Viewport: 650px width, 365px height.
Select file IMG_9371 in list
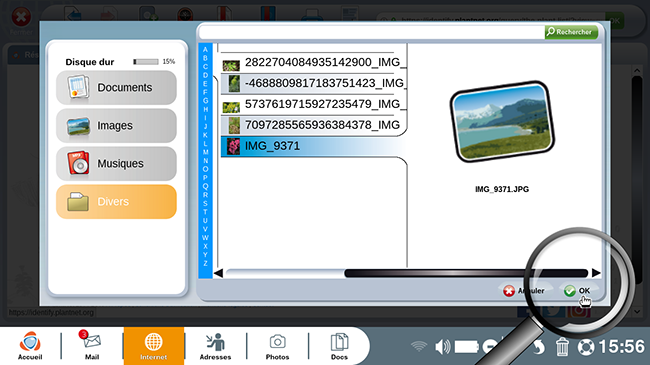coord(313,146)
